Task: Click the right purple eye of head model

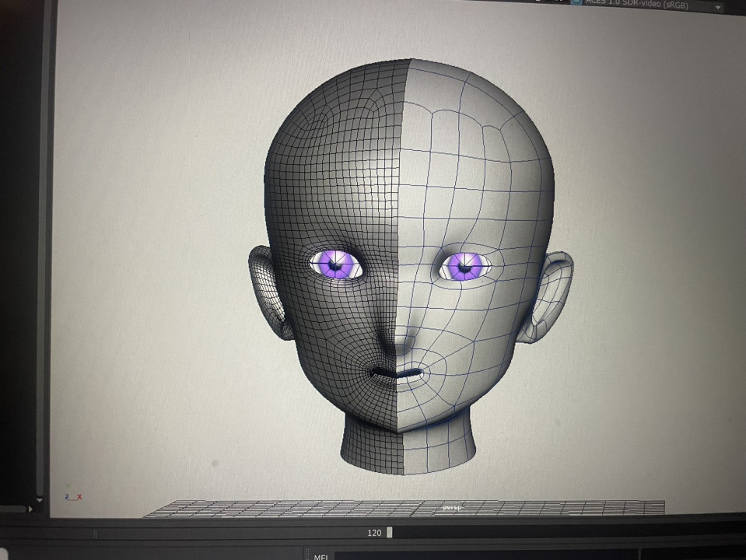Action: [465, 266]
